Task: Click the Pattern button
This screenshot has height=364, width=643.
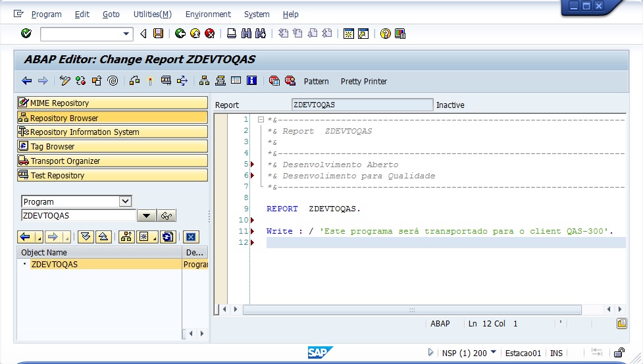Action: point(316,82)
